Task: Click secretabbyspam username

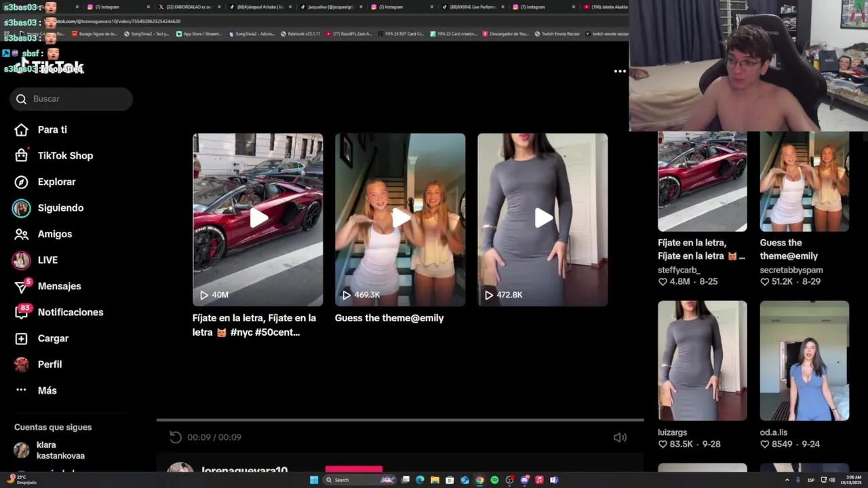Action: point(791,270)
